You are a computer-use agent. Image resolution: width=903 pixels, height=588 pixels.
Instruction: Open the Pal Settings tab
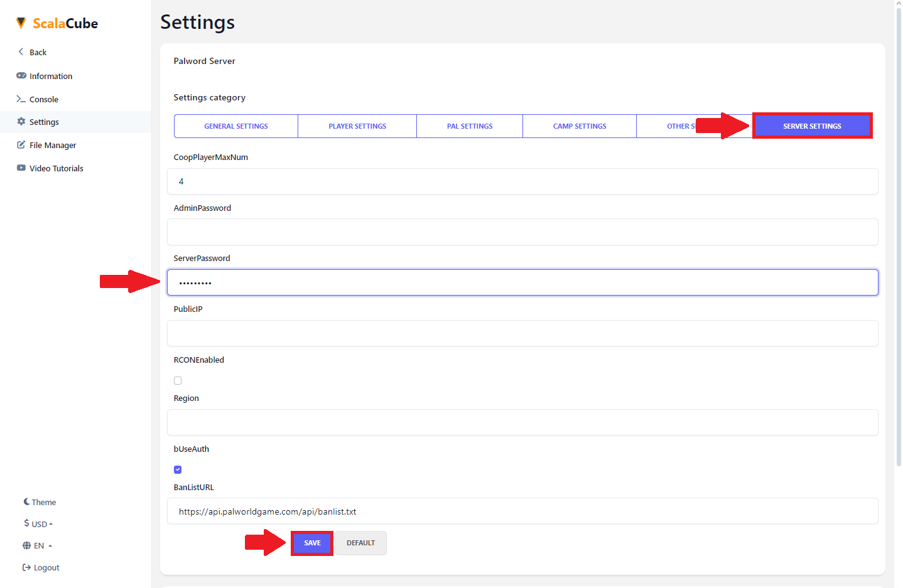pyautogui.click(x=470, y=126)
